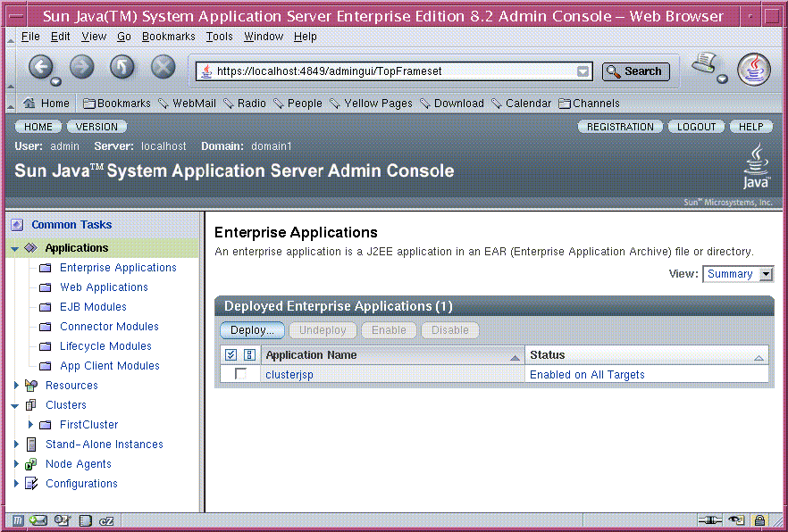Open the People bookmark
Viewport: 788px width, 532px height.
pos(298,104)
